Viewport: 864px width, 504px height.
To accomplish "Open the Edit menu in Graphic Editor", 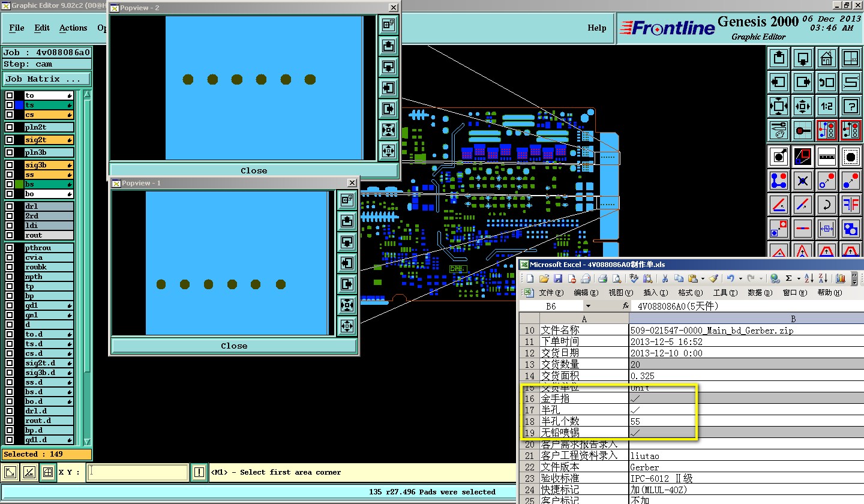I will point(42,28).
